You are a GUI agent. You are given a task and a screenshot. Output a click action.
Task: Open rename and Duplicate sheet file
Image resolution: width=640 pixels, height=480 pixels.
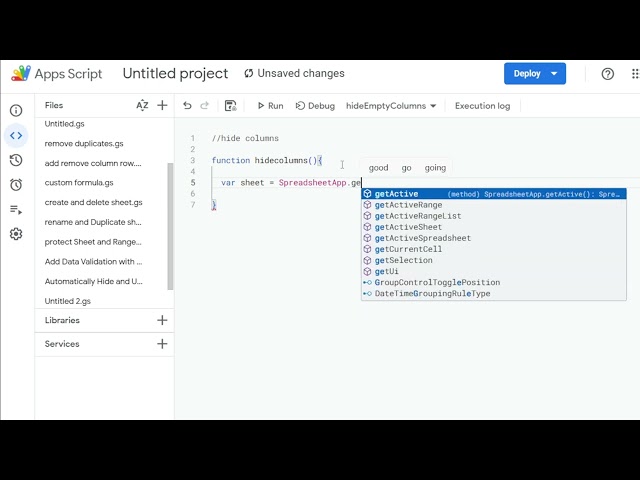[93, 222]
